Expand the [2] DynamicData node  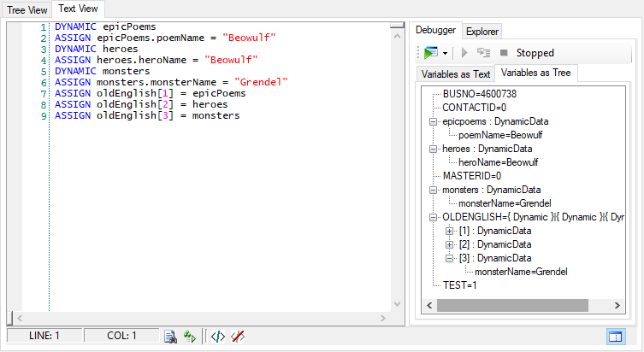pos(451,244)
